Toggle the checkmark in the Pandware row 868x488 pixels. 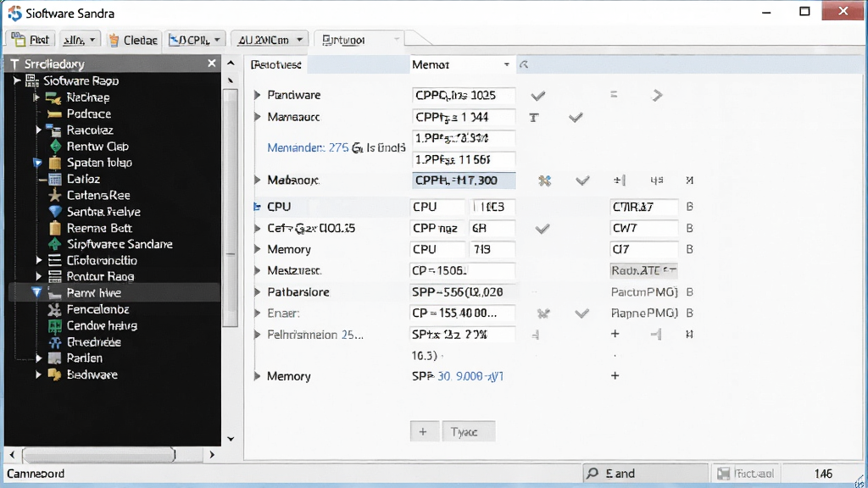pyautogui.click(x=538, y=96)
